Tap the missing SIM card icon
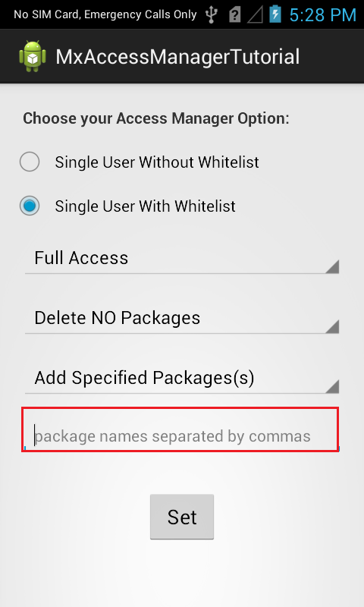 [x=235, y=14]
